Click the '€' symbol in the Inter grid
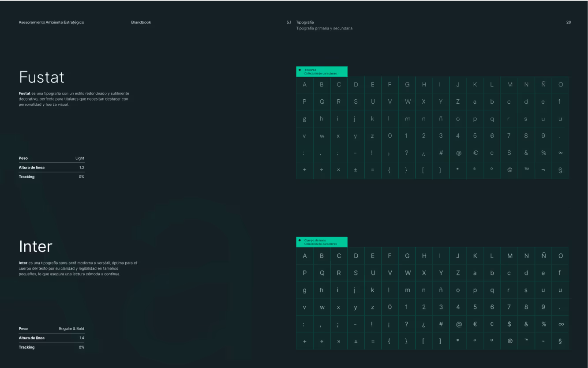This screenshot has width=588, height=368. pyautogui.click(x=475, y=324)
